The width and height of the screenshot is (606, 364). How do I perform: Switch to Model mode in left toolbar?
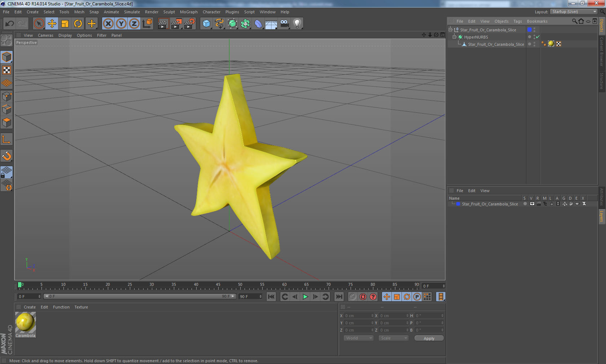click(x=6, y=57)
